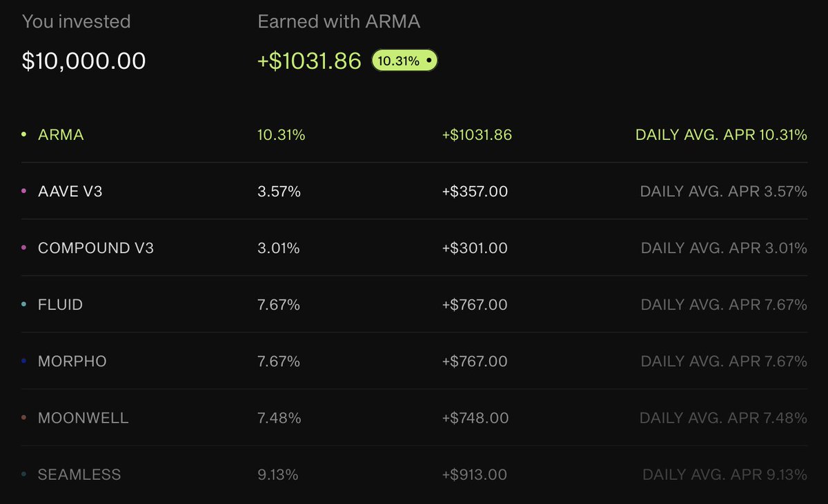This screenshot has height=504, width=828.
Task: Select the COMPOUND V3 protocol name
Action: (96, 248)
